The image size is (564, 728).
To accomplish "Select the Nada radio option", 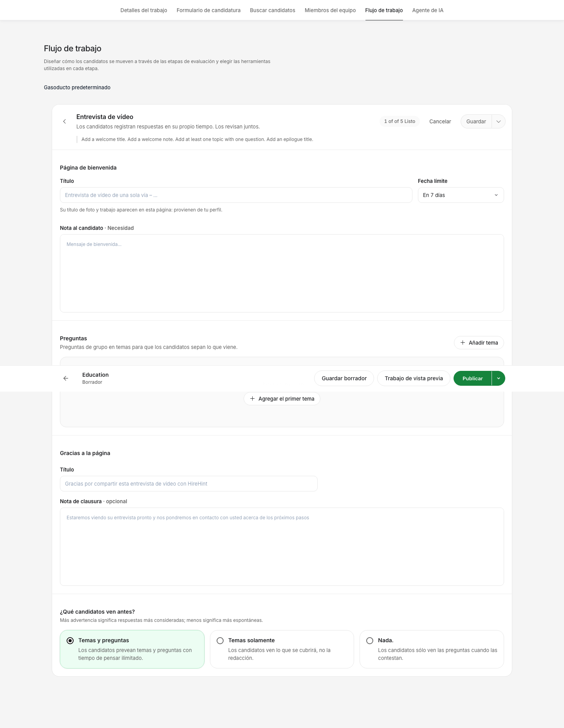I will point(370,641).
